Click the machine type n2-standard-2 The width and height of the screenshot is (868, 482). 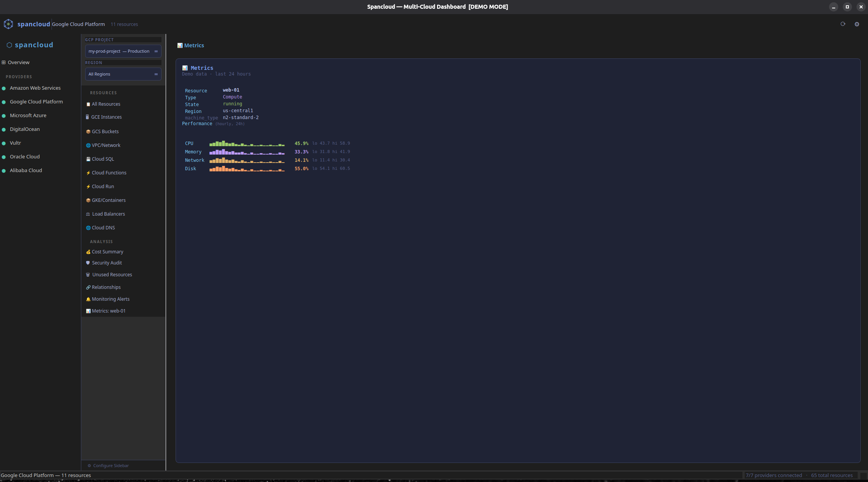tap(240, 118)
